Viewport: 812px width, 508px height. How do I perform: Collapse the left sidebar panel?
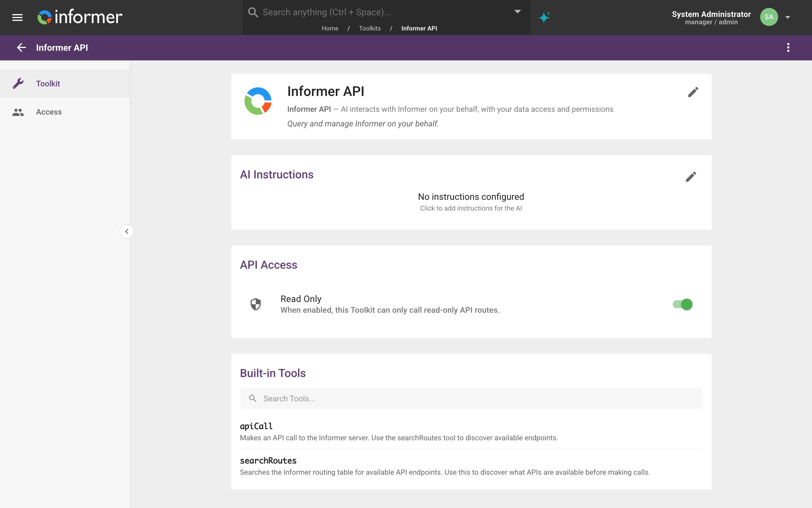pos(127,231)
